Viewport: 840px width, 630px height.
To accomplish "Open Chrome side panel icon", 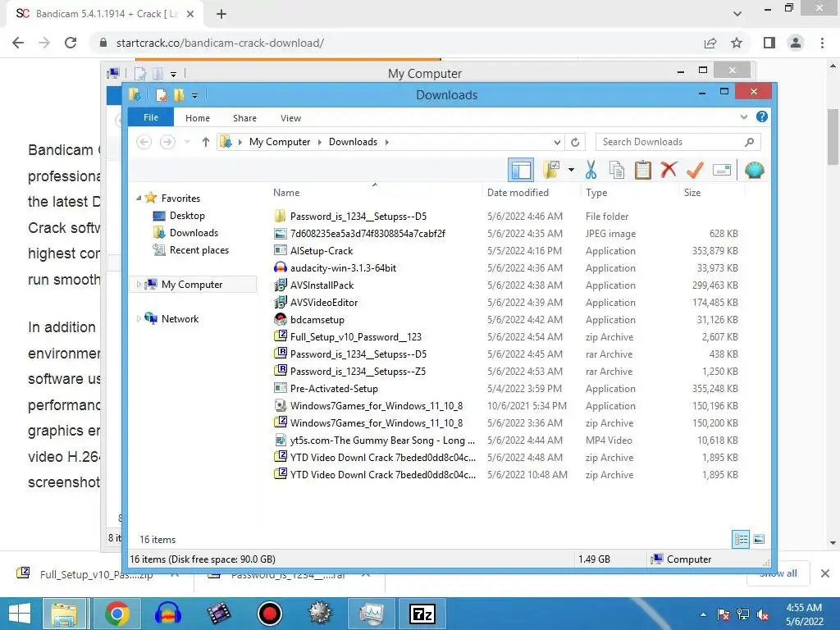I will click(x=769, y=43).
